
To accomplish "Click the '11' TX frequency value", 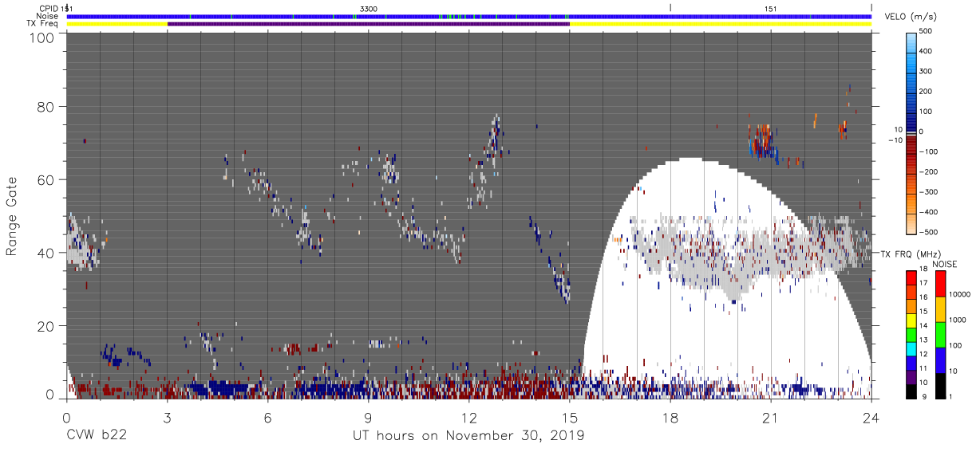I will [925, 369].
